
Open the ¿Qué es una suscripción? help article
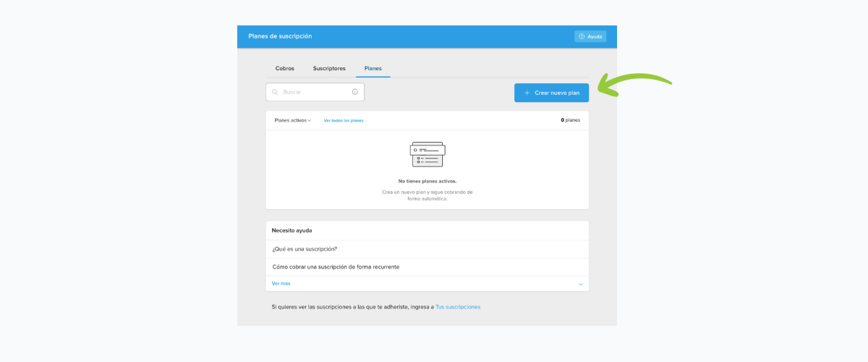coord(305,249)
